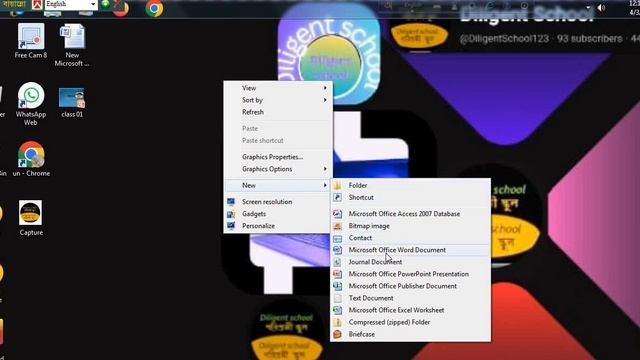Open the Chrome shortcut on the desktop
Viewport: 640px width, 360px height.
coord(31,159)
